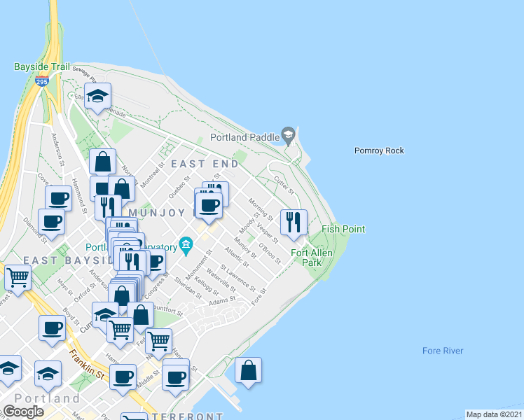Open shopping bag marker above Cumberland school marker
Viewport: 524px width, 420px height.
(x=122, y=295)
